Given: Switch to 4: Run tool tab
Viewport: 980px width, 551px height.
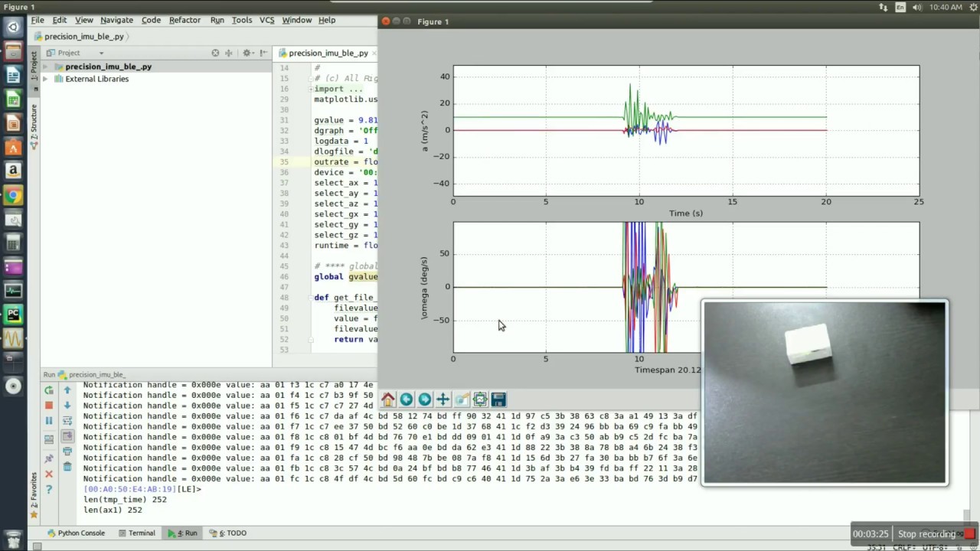Looking at the screenshot, I should click(184, 533).
